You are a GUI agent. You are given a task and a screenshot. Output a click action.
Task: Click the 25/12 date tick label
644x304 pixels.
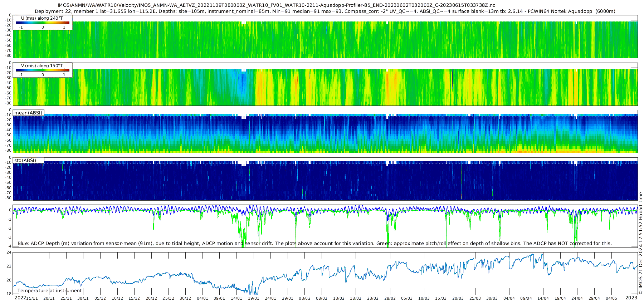point(168,298)
